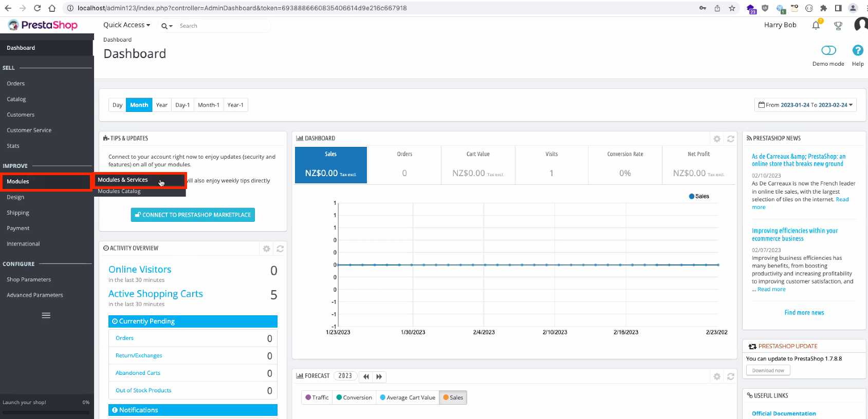Open Catalog in the sidebar
The height and width of the screenshot is (419, 868).
[16, 99]
